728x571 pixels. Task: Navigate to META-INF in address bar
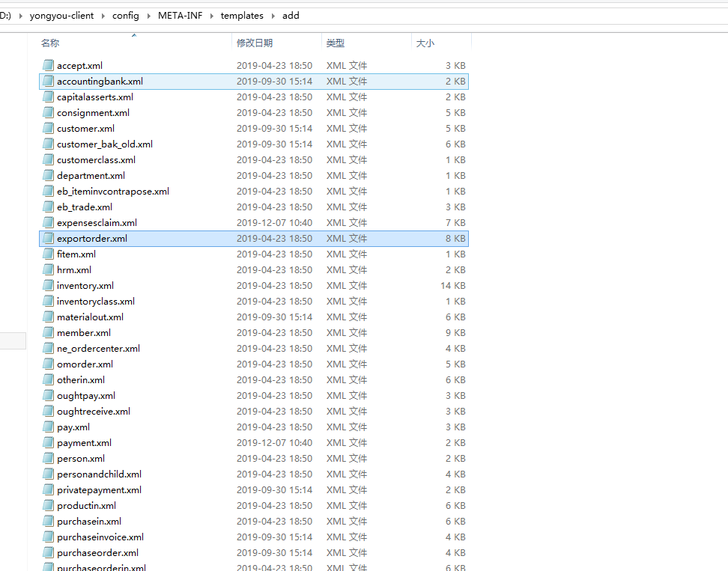(181, 16)
